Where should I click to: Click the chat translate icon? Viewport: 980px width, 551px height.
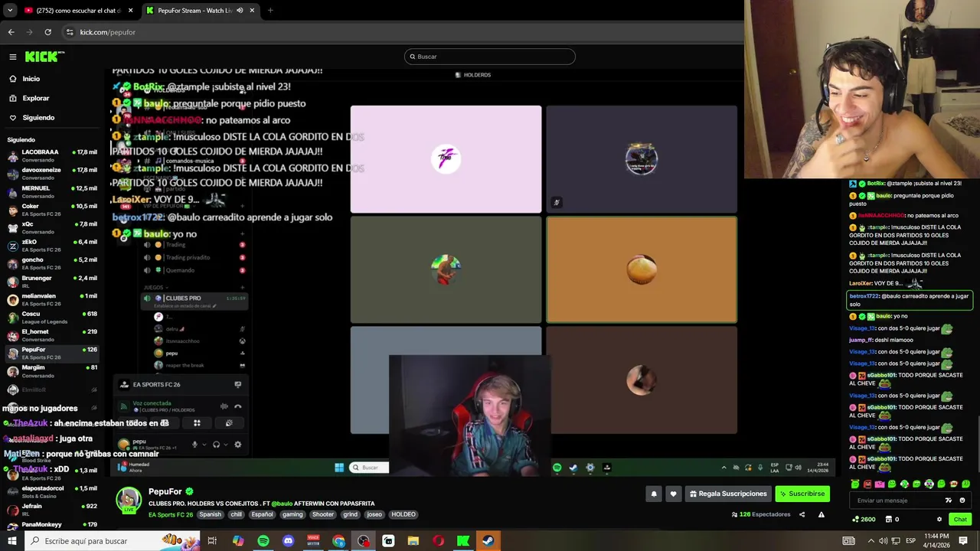click(949, 500)
